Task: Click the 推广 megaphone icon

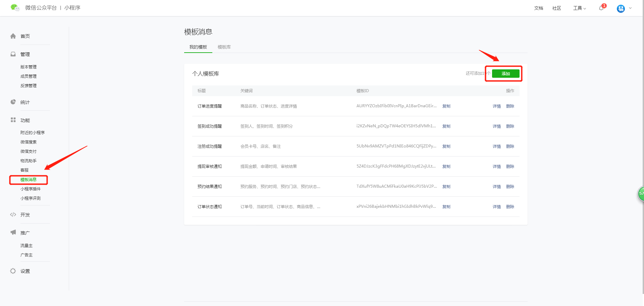Action: [13, 233]
